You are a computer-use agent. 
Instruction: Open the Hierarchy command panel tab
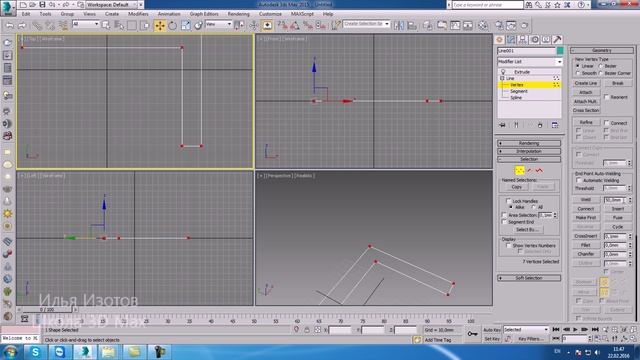[x=522, y=40]
